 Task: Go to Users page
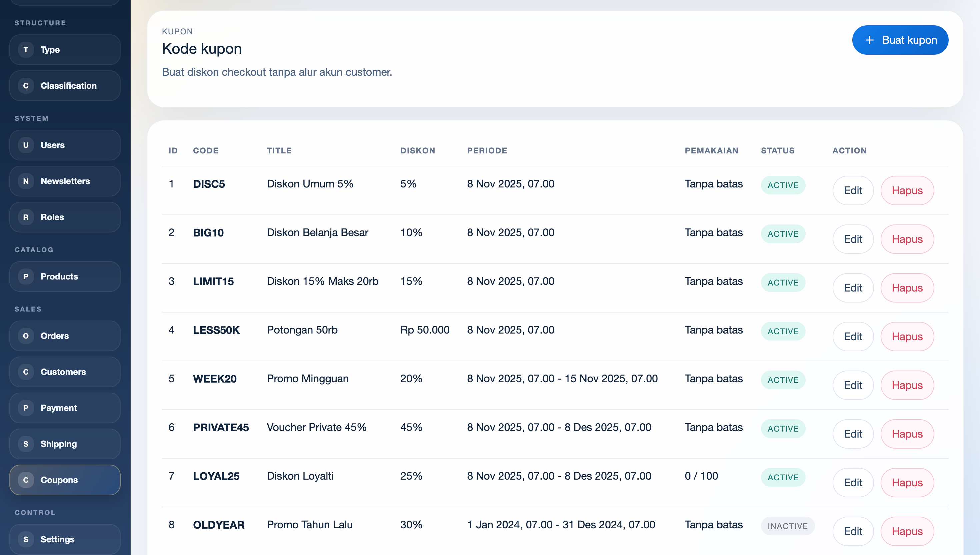tap(65, 145)
